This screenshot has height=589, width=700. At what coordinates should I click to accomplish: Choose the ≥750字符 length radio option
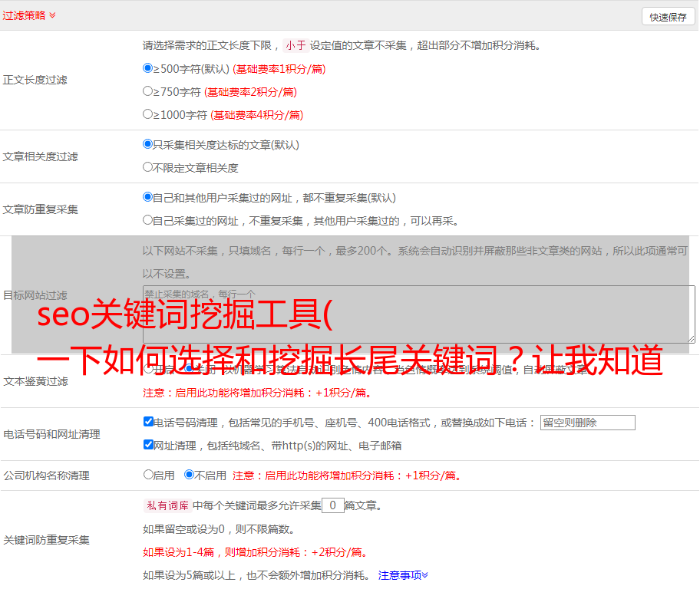coord(148,91)
